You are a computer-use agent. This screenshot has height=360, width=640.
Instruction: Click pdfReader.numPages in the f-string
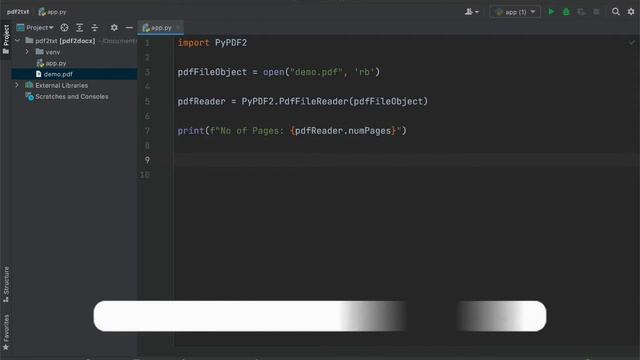[x=343, y=131]
